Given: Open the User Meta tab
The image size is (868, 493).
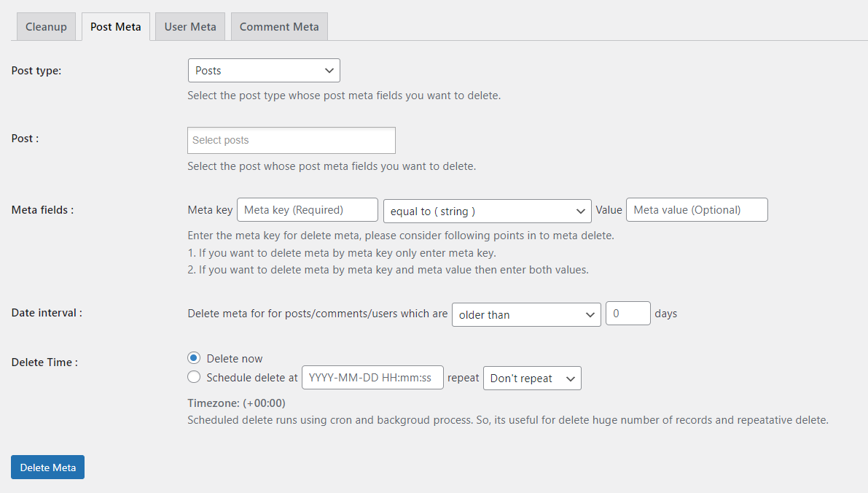Looking at the screenshot, I should 190,27.
